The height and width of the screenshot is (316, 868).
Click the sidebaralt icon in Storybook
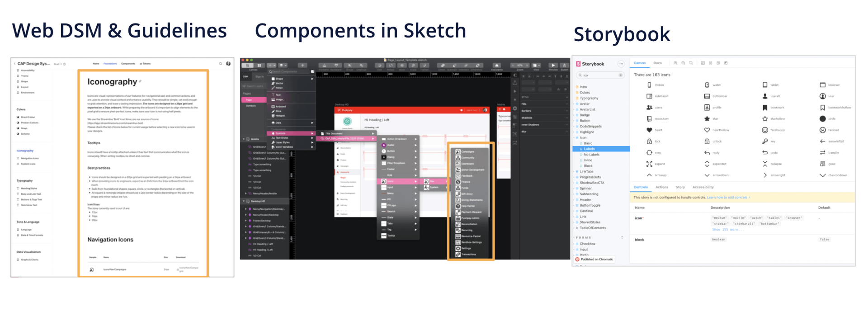pyautogui.click(x=649, y=96)
